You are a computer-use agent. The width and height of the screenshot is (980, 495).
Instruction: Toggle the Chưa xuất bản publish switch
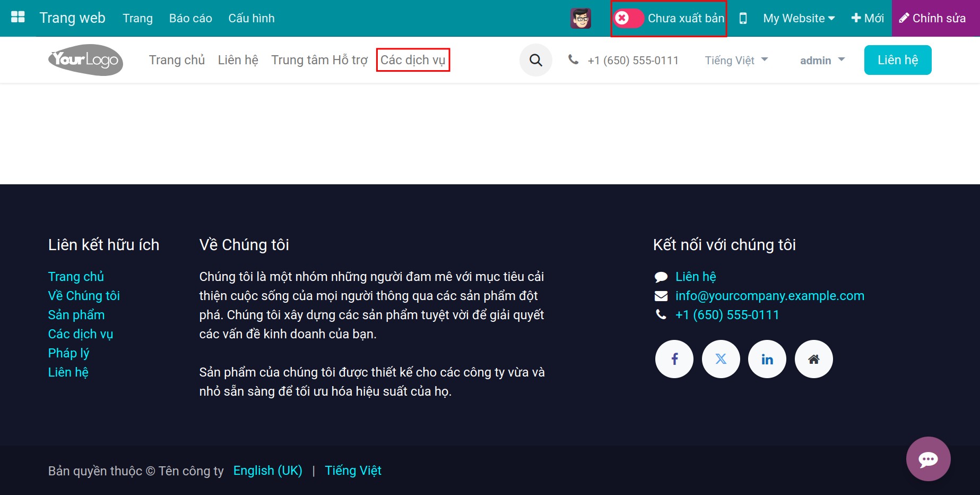pos(629,18)
